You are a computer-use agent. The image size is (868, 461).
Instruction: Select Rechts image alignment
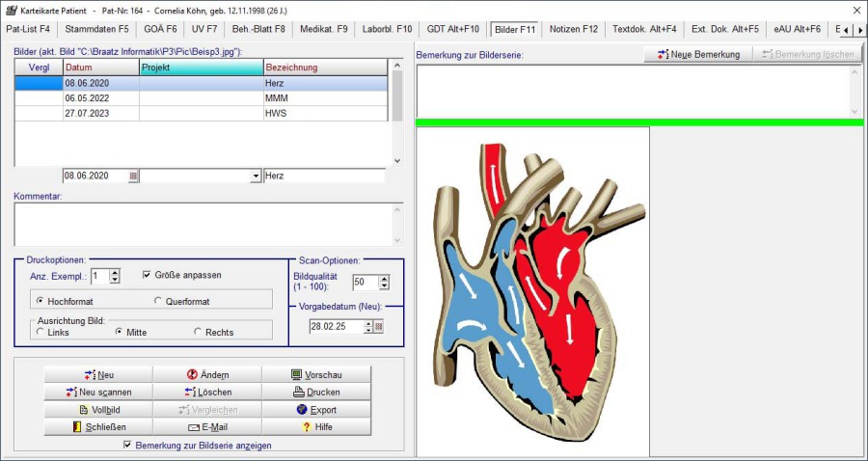(199, 333)
